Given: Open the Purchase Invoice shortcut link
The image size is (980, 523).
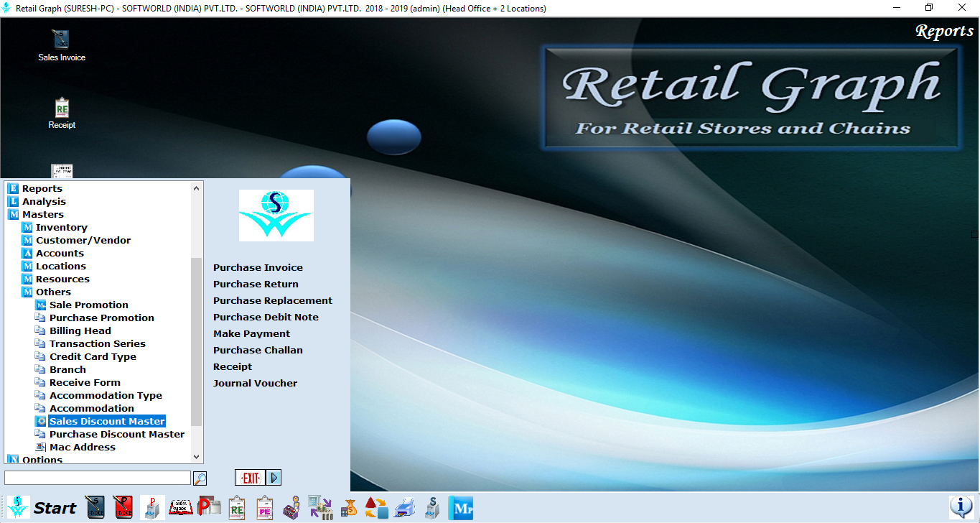Looking at the screenshot, I should click(258, 267).
